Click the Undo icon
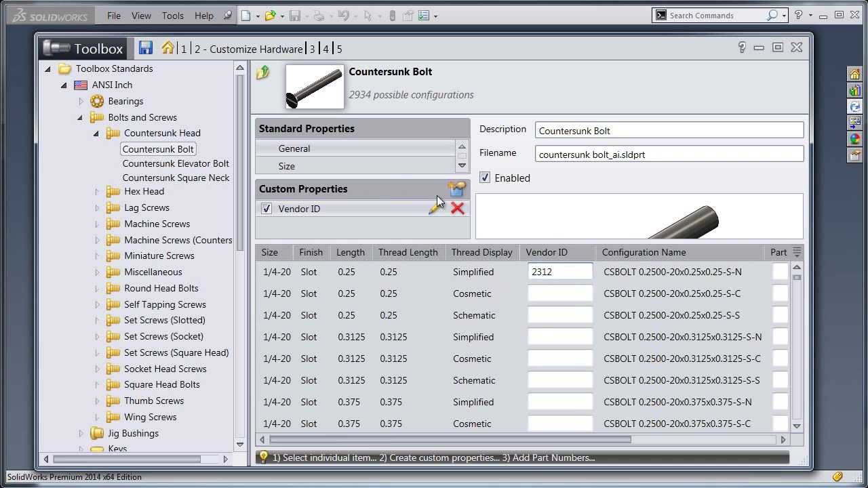 (343, 16)
